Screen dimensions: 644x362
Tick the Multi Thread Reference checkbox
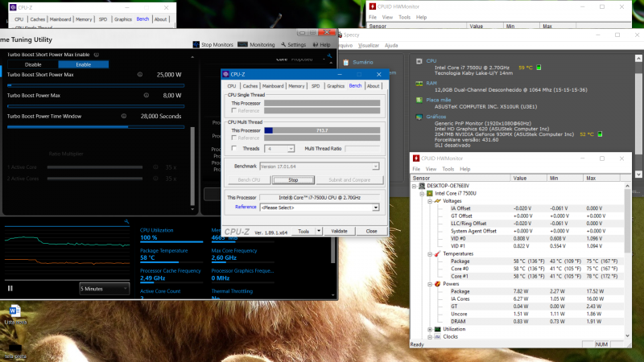pyautogui.click(x=234, y=138)
